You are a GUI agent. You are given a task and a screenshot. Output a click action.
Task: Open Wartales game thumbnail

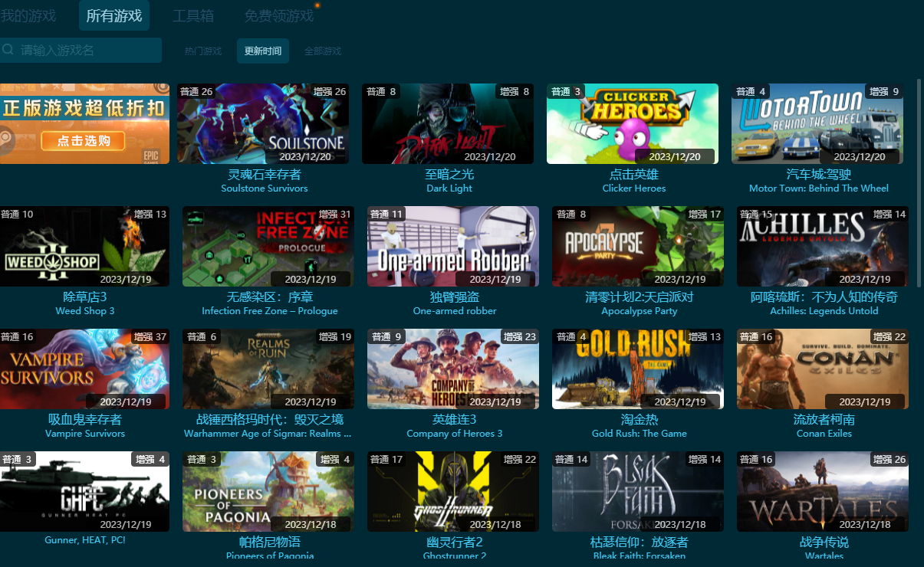[823, 491]
